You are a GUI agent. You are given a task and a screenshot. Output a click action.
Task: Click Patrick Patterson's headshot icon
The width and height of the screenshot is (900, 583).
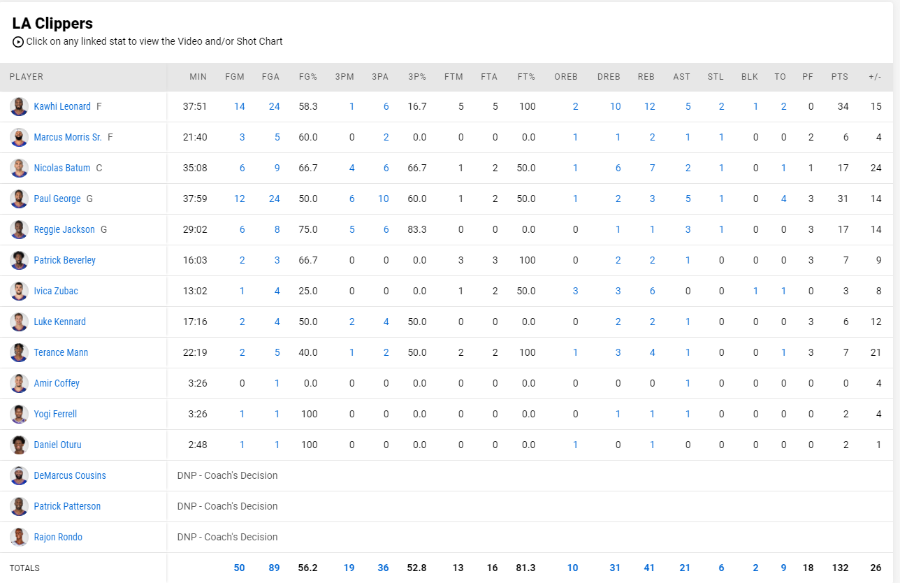[19, 506]
